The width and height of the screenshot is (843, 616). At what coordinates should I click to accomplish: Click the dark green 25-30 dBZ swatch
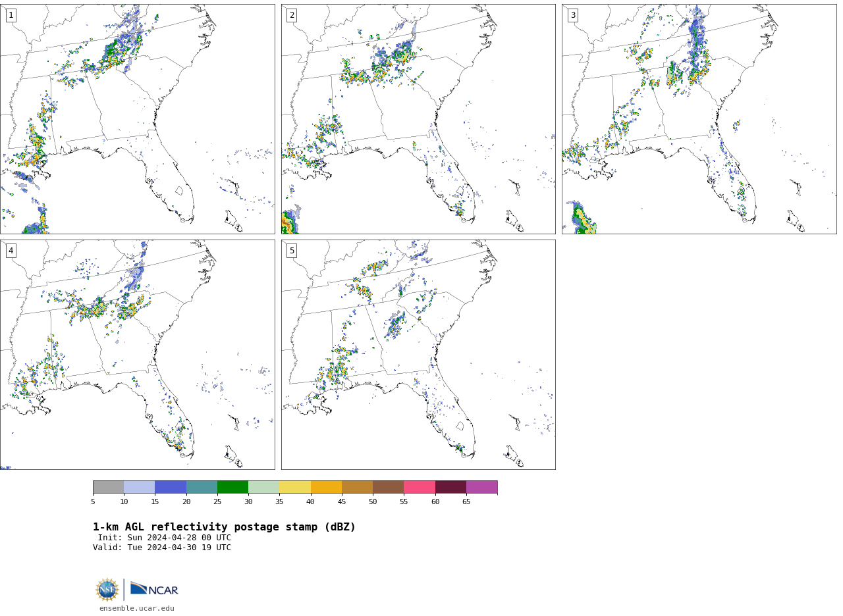pos(232,487)
